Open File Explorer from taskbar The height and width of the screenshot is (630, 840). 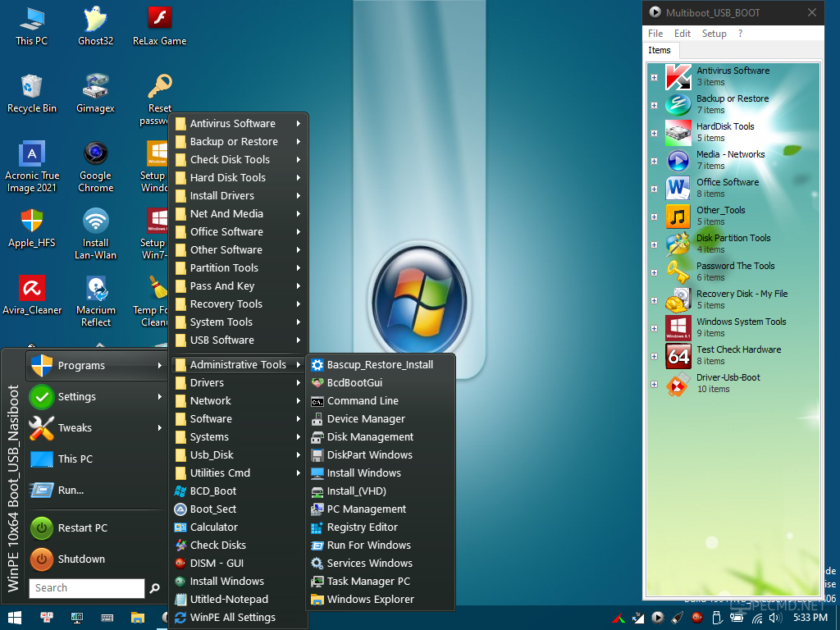pos(138,618)
